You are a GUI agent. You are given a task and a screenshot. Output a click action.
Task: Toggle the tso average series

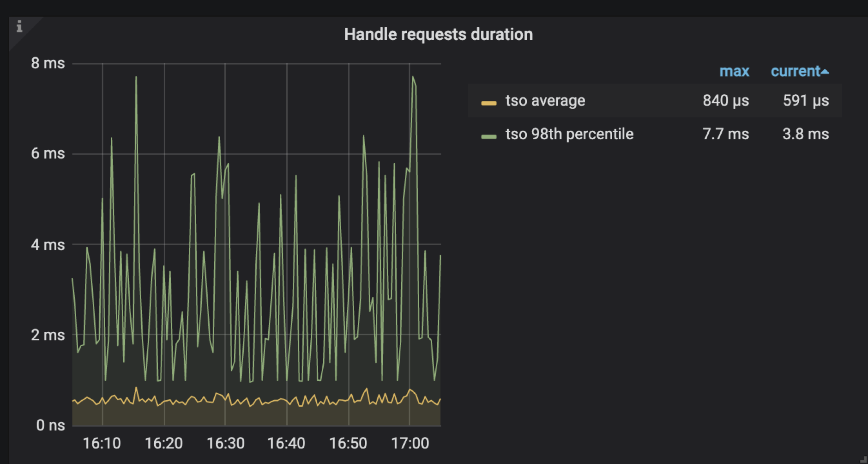pyautogui.click(x=545, y=100)
